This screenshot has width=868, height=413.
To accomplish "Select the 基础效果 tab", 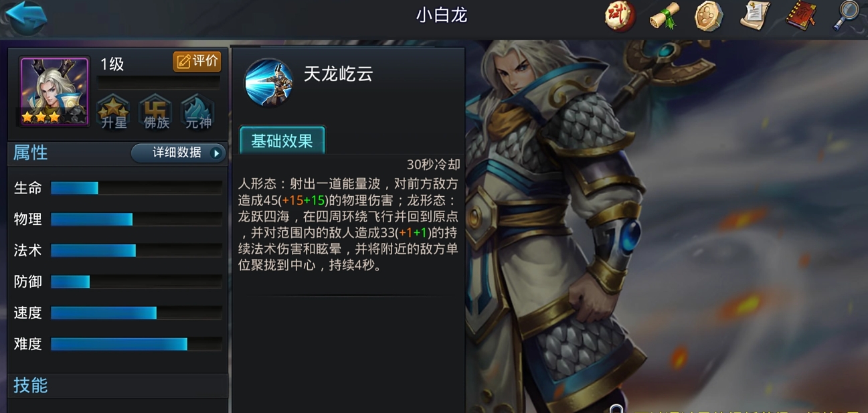I will [282, 141].
